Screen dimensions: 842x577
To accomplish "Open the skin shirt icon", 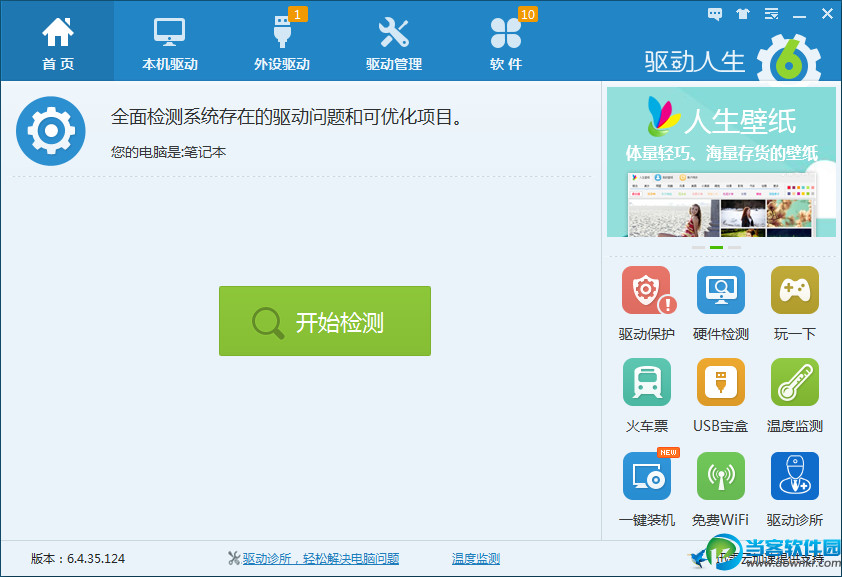I will coord(743,14).
